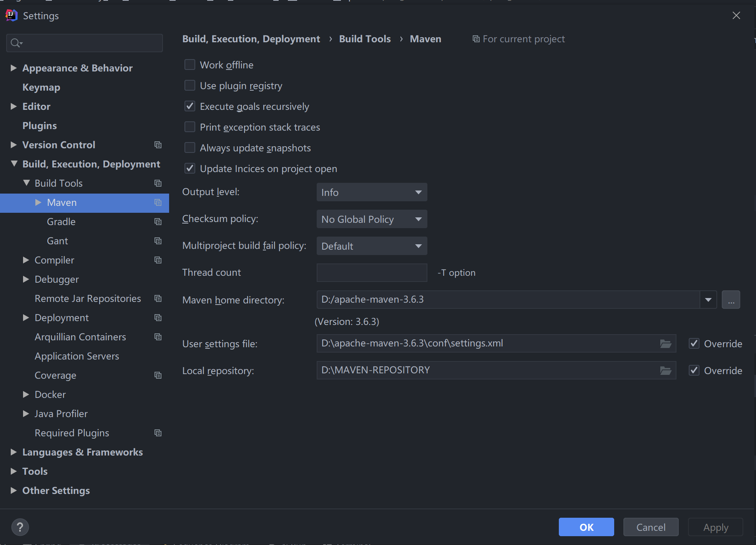Click the Thread count input field

(x=372, y=272)
